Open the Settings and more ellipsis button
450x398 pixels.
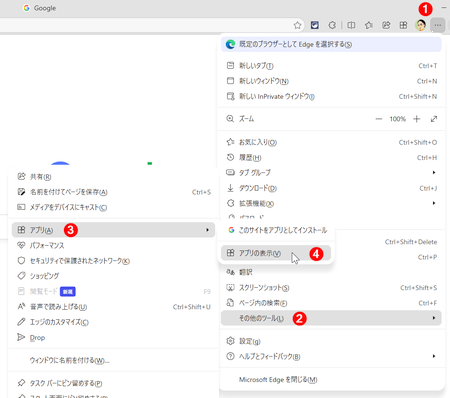tap(438, 25)
